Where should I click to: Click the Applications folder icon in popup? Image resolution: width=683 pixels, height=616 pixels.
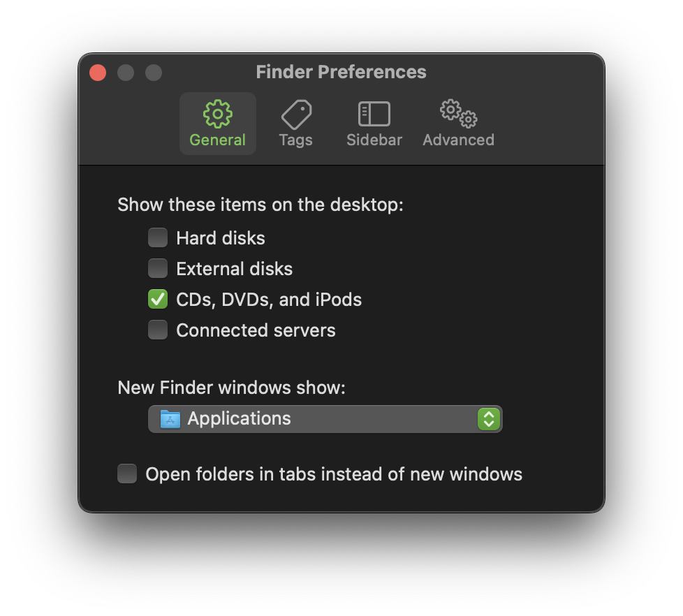point(170,419)
